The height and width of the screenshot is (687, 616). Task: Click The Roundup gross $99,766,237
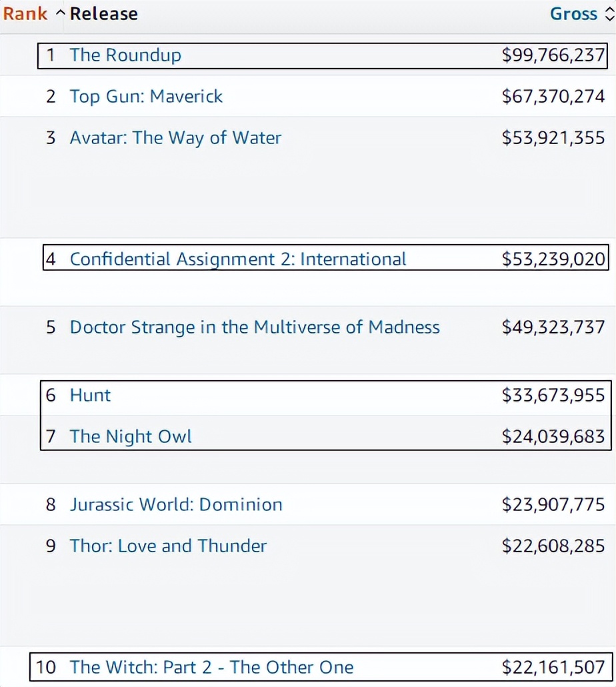pos(553,55)
